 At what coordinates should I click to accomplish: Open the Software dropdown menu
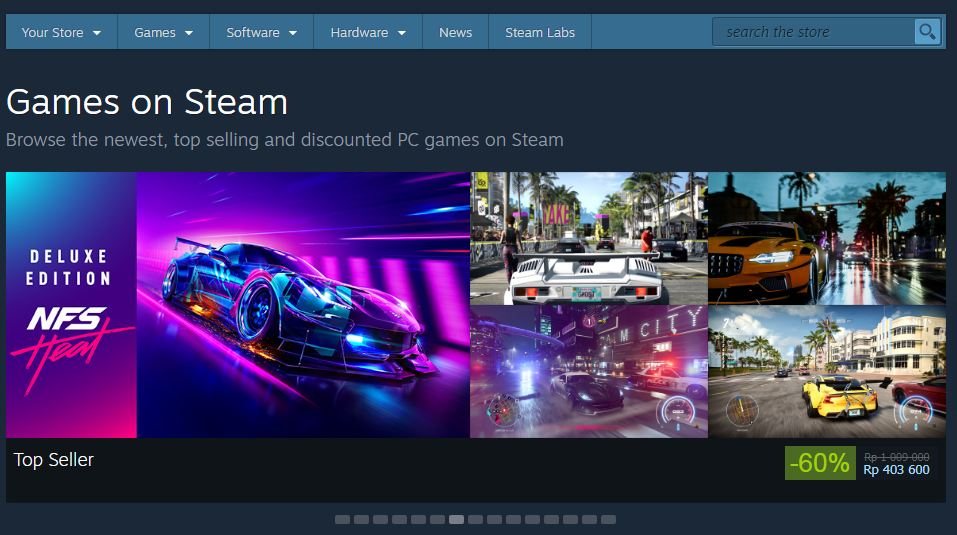pyautogui.click(x=261, y=32)
